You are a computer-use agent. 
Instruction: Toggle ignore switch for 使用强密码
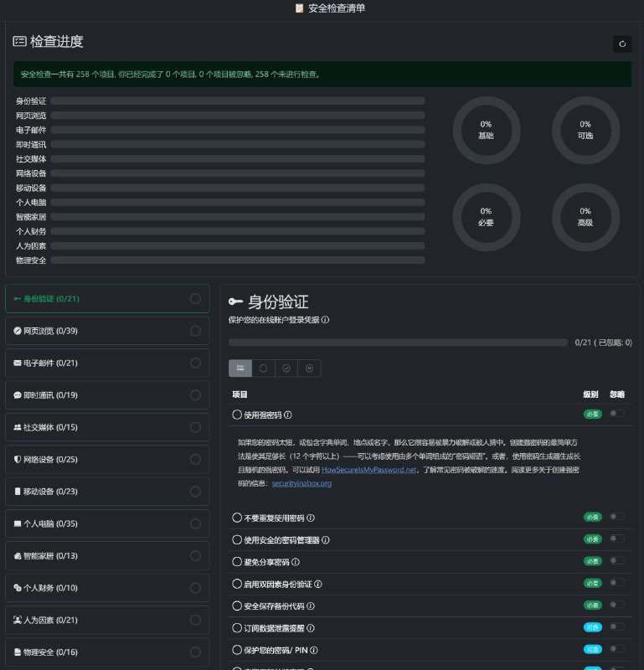click(617, 414)
